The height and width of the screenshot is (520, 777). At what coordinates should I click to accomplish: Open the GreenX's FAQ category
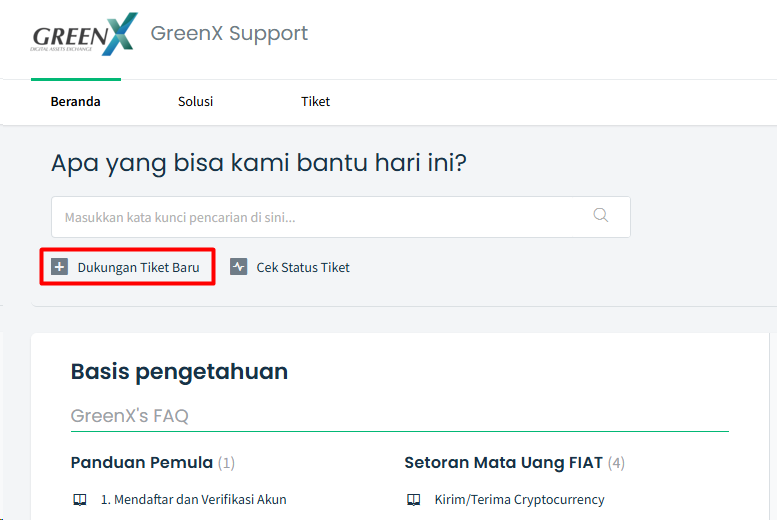tap(129, 416)
